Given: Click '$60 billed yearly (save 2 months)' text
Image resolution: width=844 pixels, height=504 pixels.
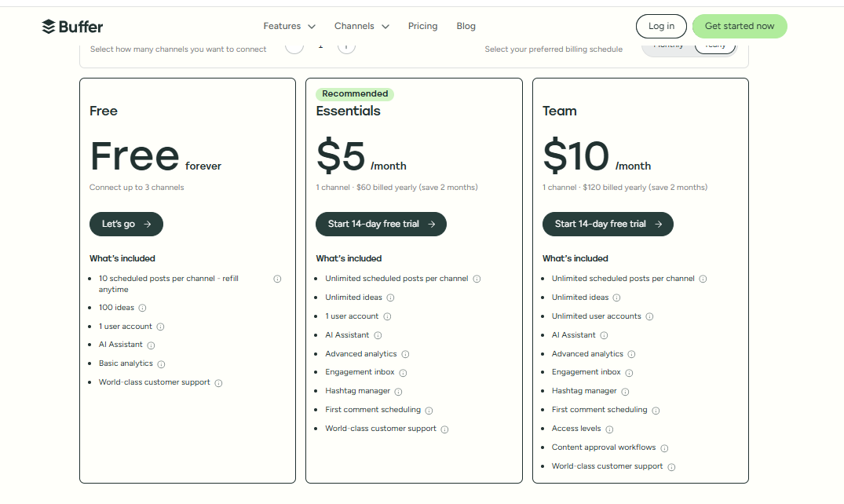Looking at the screenshot, I should pos(417,188).
